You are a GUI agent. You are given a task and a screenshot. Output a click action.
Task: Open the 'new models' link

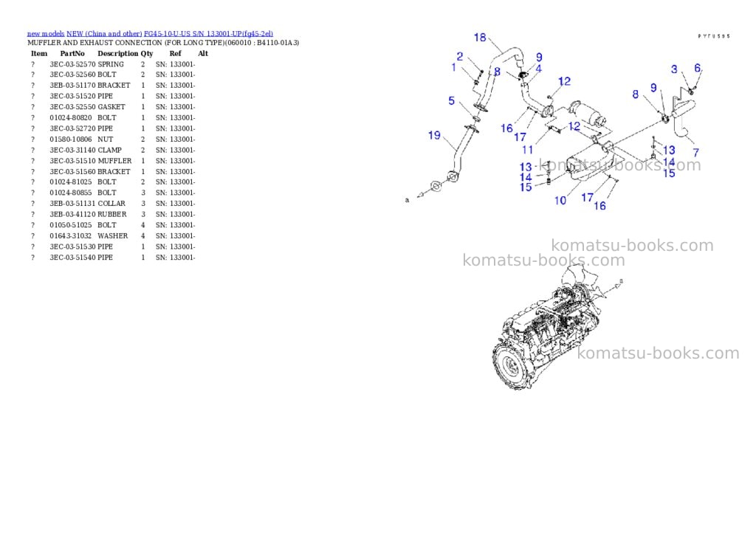[x=46, y=34]
